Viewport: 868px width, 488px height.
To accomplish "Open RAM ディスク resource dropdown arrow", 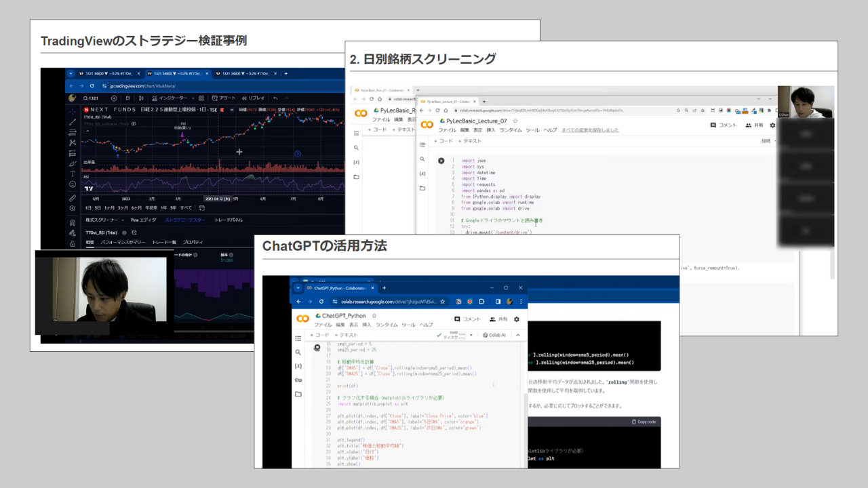I will (471, 335).
